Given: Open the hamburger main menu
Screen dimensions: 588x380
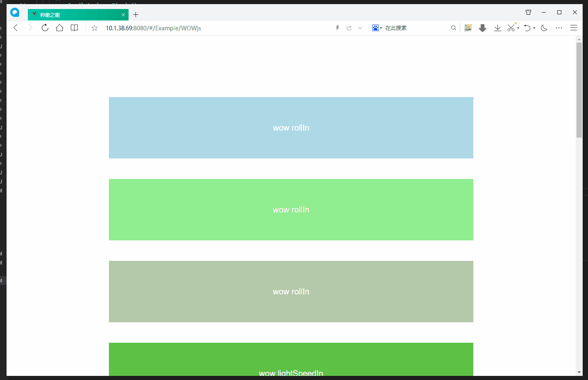Looking at the screenshot, I should (574, 28).
